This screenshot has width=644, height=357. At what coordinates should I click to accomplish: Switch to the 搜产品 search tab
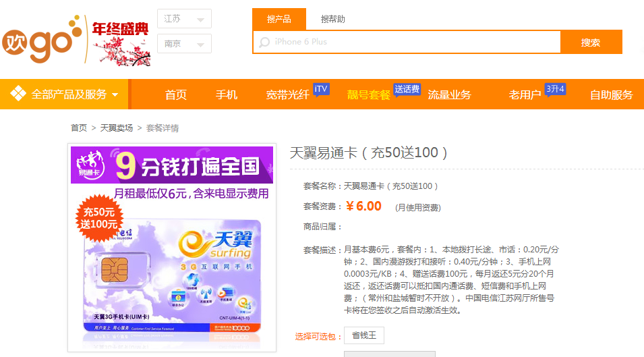[x=279, y=19]
